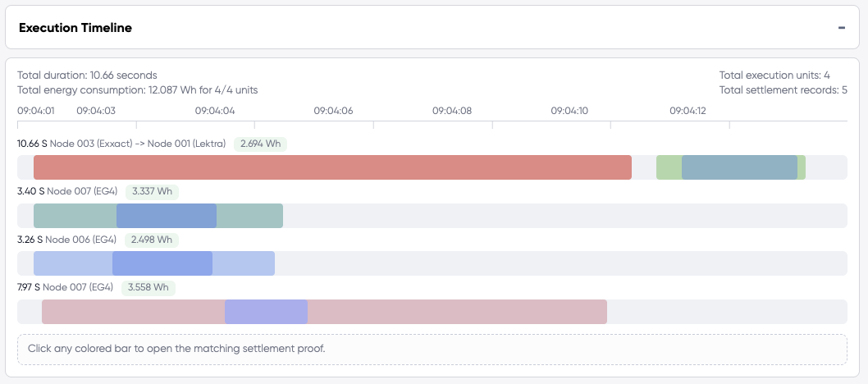The height and width of the screenshot is (384, 868).
Task: Click the 09:04:01 time label
Action: (x=36, y=110)
